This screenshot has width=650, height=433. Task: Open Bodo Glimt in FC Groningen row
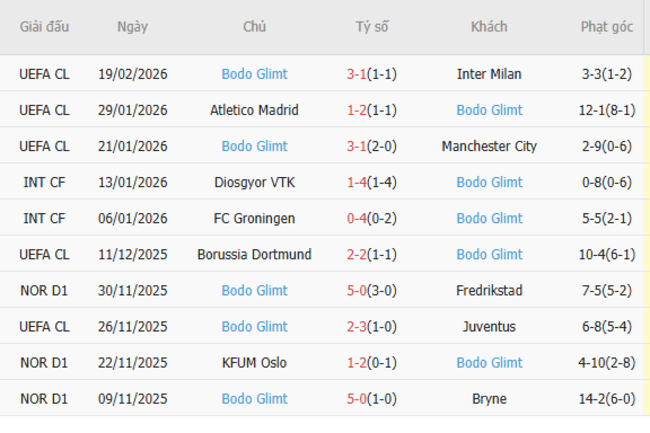(489, 218)
